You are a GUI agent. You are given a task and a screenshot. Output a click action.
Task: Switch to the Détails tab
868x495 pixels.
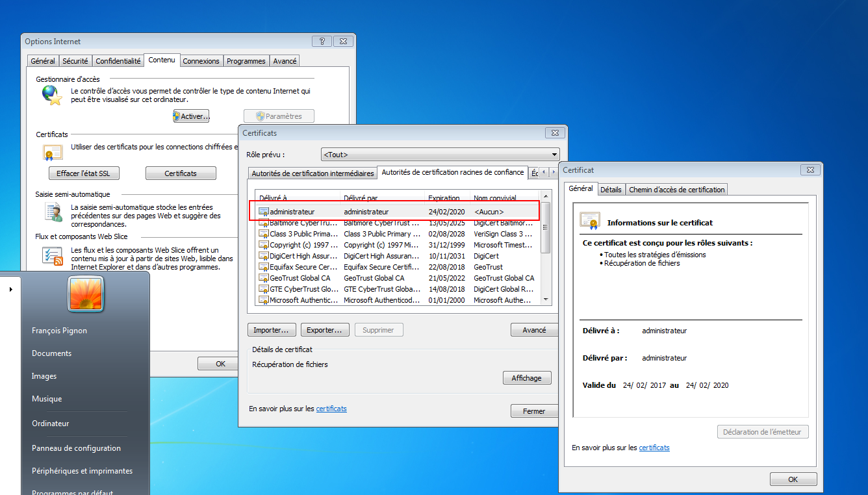click(611, 190)
